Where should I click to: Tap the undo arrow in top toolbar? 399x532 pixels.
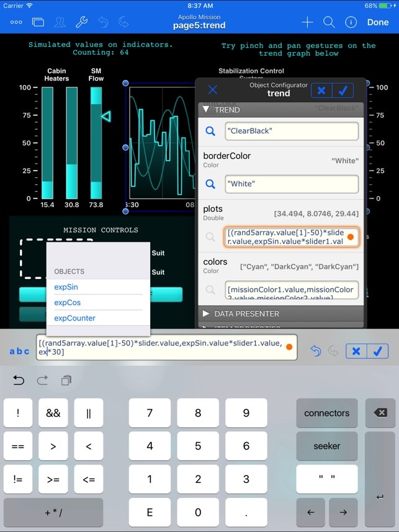[x=103, y=22]
